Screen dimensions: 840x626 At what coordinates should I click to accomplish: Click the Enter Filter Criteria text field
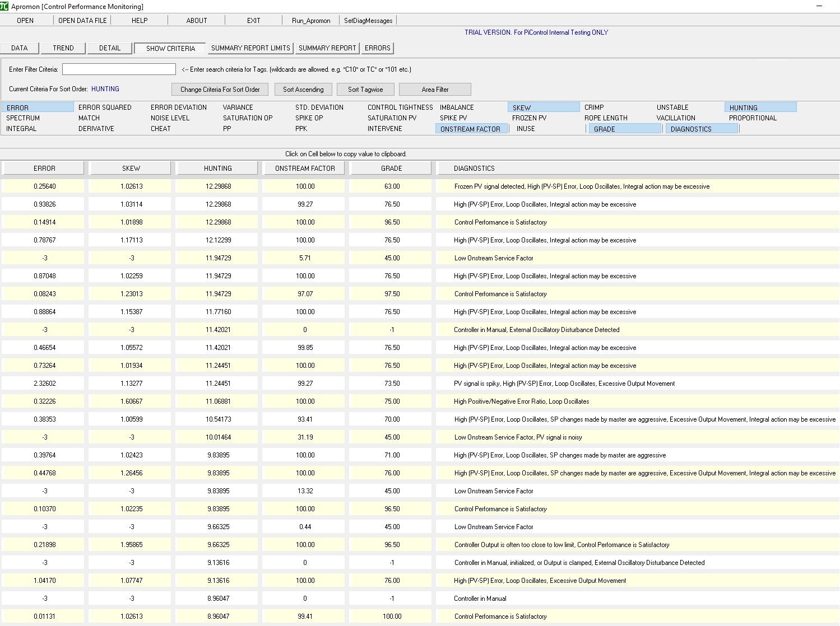point(119,69)
